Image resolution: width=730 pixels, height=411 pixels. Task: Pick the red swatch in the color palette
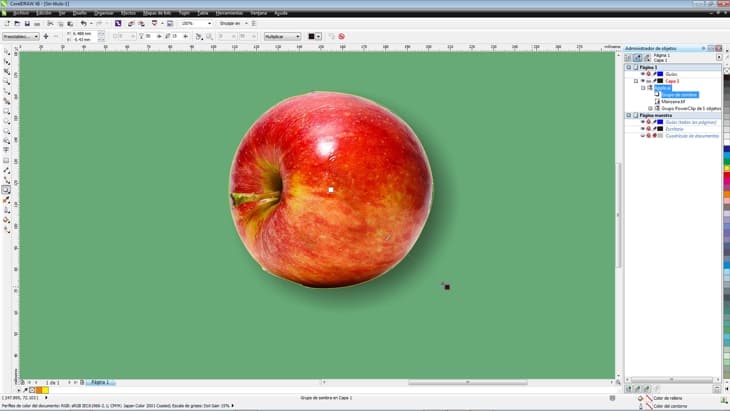(x=727, y=177)
